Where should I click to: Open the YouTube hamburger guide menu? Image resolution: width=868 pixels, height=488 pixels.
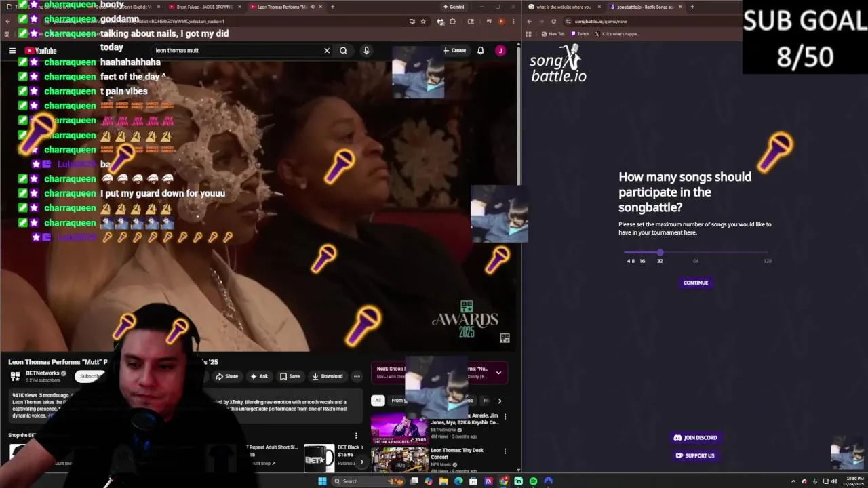(12, 50)
